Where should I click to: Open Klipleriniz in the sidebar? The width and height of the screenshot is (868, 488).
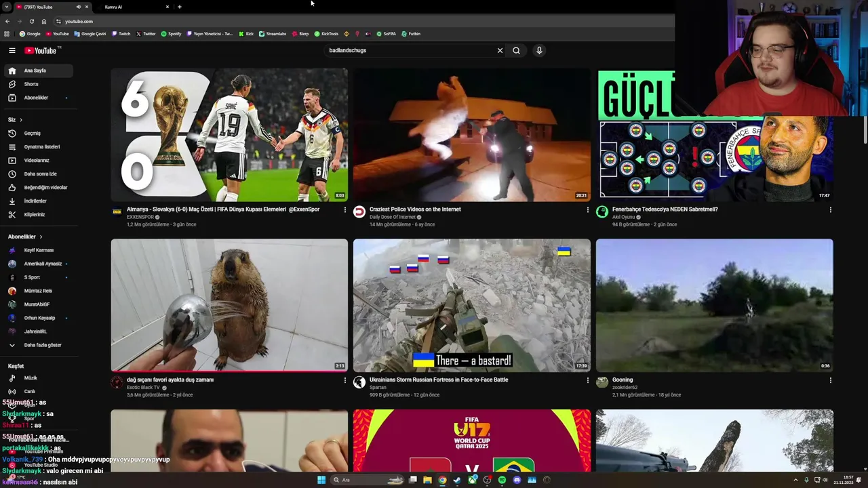pyautogui.click(x=39, y=215)
